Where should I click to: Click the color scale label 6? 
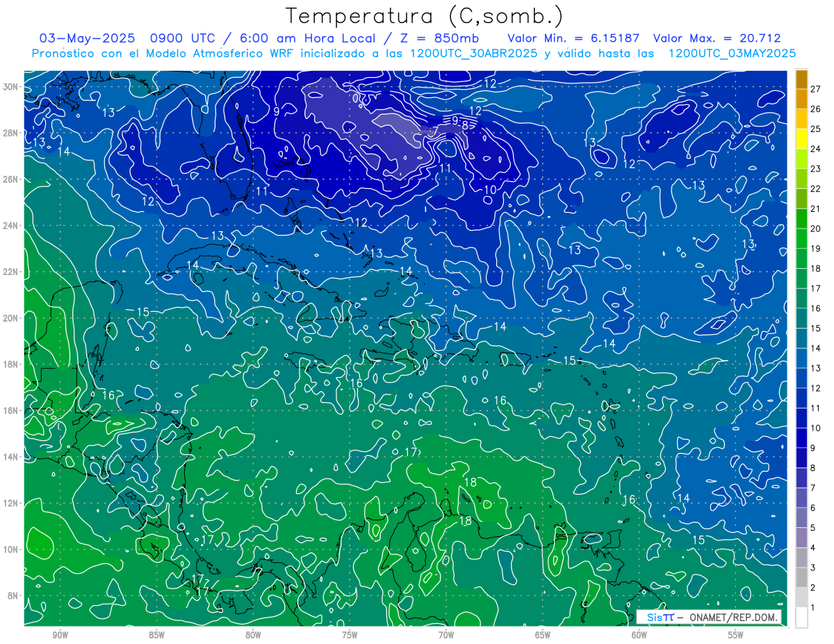[812, 508]
